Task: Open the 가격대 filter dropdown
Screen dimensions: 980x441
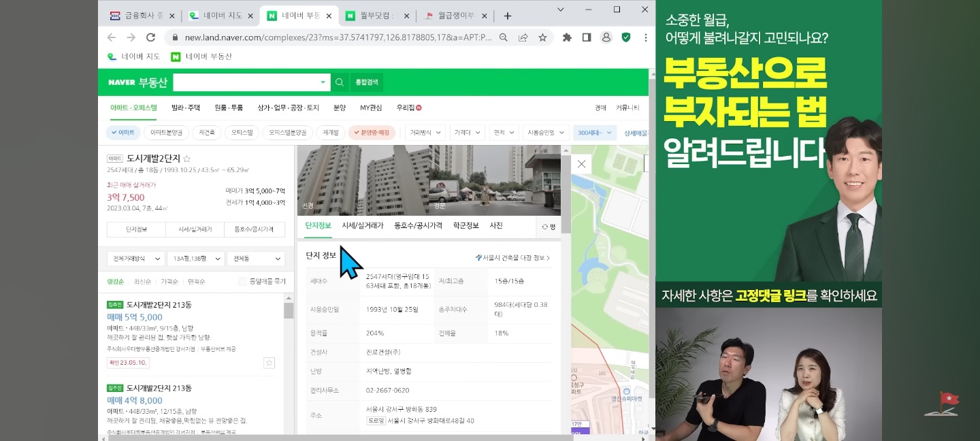Action: pyautogui.click(x=466, y=133)
